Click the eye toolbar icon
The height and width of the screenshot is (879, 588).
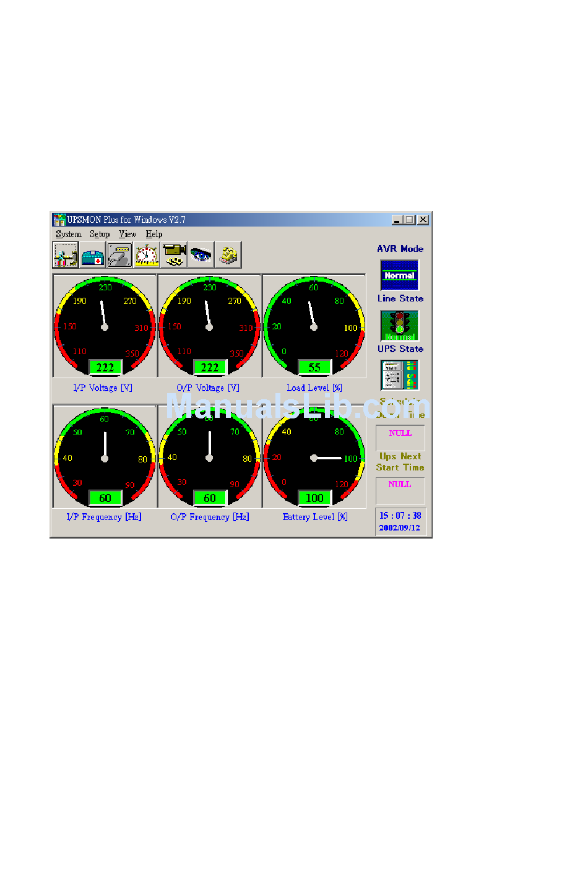click(x=201, y=254)
